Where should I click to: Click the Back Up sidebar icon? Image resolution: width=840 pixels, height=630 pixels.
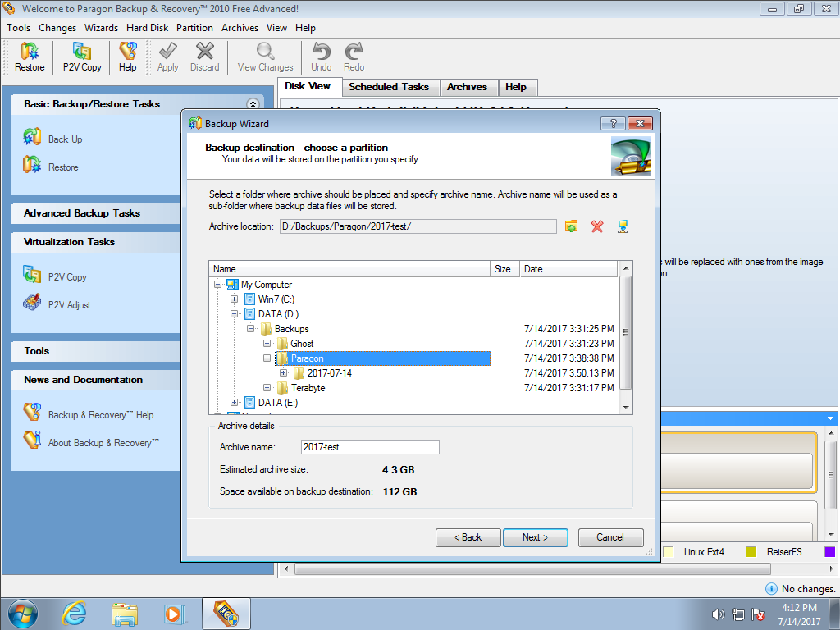[32, 139]
